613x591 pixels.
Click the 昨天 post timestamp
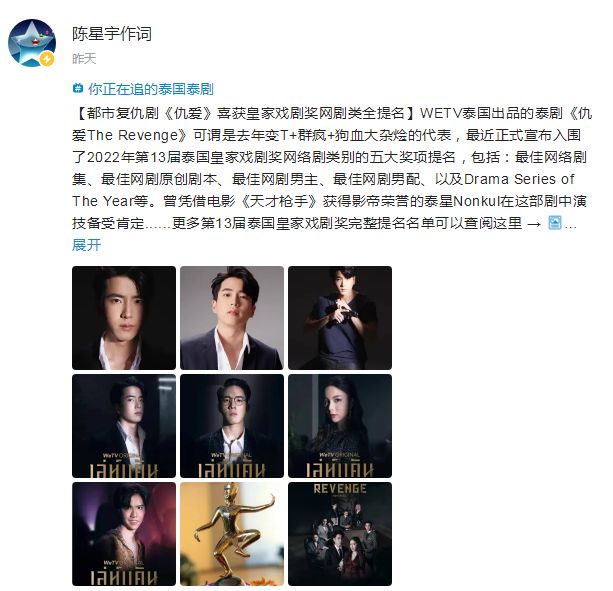[84, 59]
